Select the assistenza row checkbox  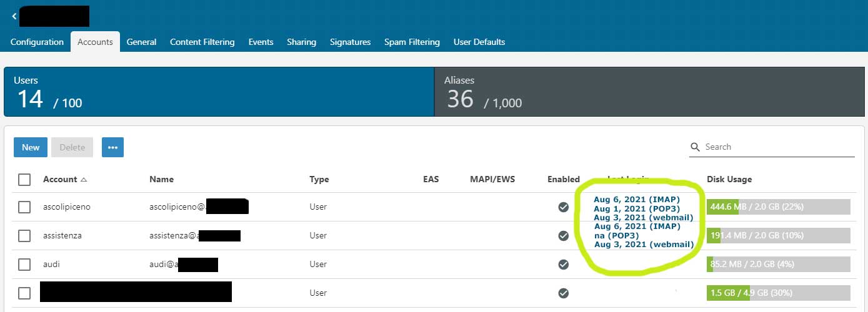point(24,236)
